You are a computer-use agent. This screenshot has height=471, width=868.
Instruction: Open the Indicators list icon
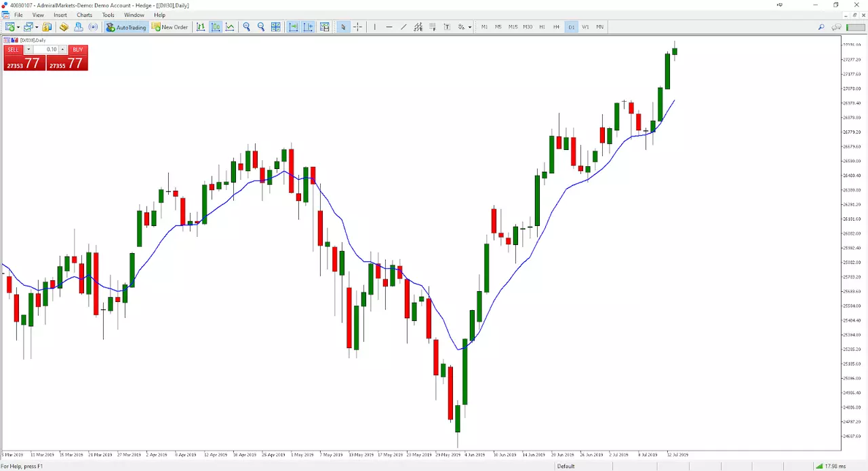coord(325,27)
